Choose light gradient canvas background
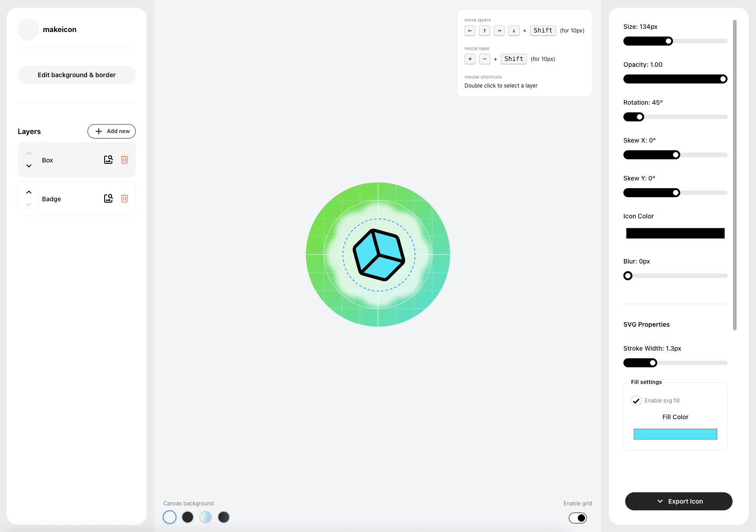This screenshot has height=532, width=756. pos(206,517)
